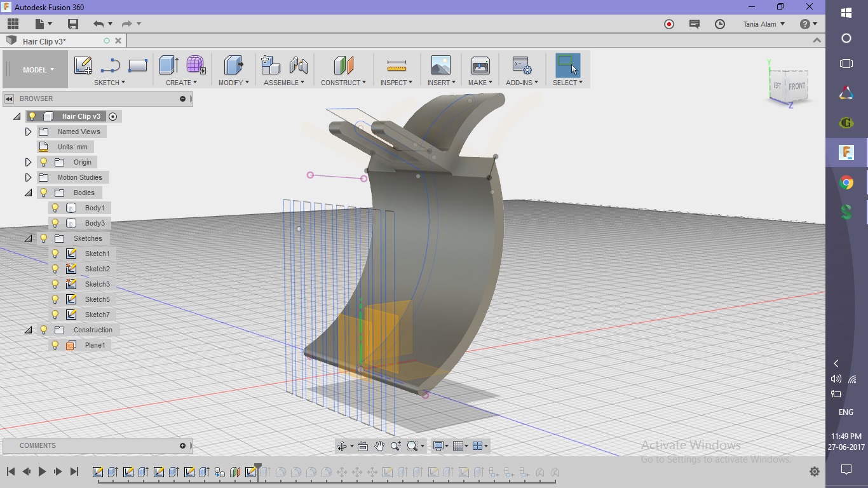Viewport: 868px width, 488px height.
Task: Hide Sketch1 using its light bulb
Action: click(x=55, y=254)
